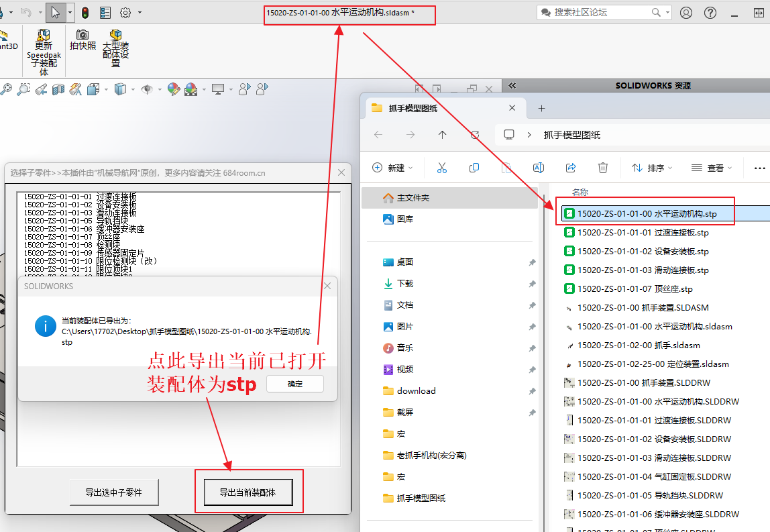Image resolution: width=770 pixels, height=532 pixels.
Task: Click the 导出选中子零件 button
Action: pyautogui.click(x=113, y=492)
